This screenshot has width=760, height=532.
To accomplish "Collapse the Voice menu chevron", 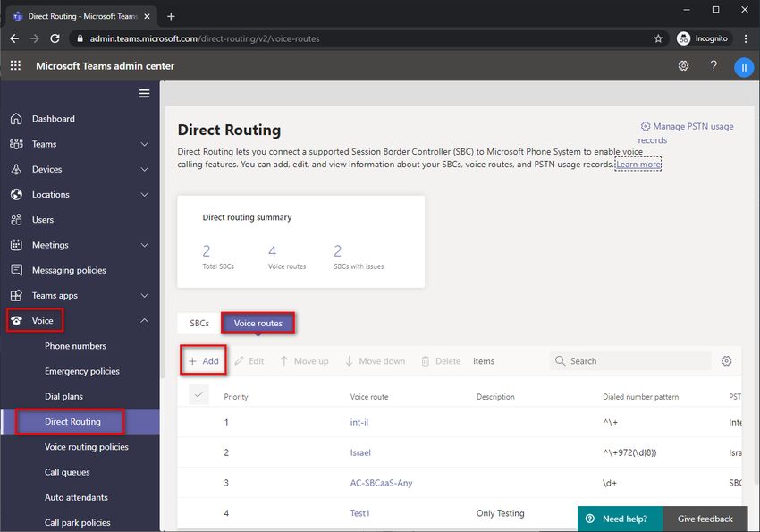I will coord(145,320).
